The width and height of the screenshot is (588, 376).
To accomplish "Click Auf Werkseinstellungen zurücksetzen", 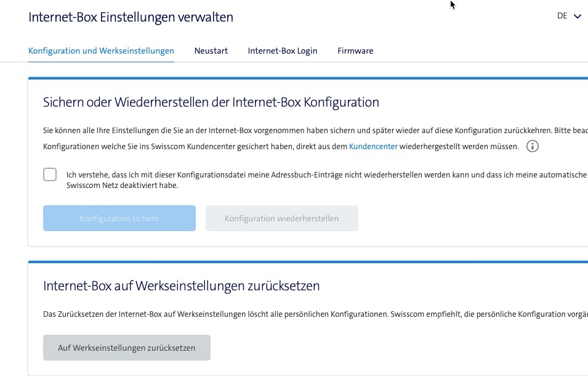I will click(126, 347).
